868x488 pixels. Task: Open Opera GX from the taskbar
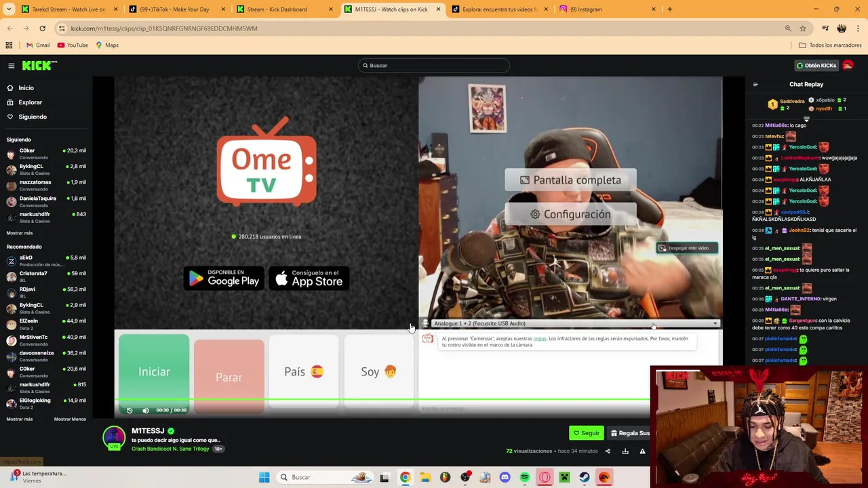coord(545,477)
